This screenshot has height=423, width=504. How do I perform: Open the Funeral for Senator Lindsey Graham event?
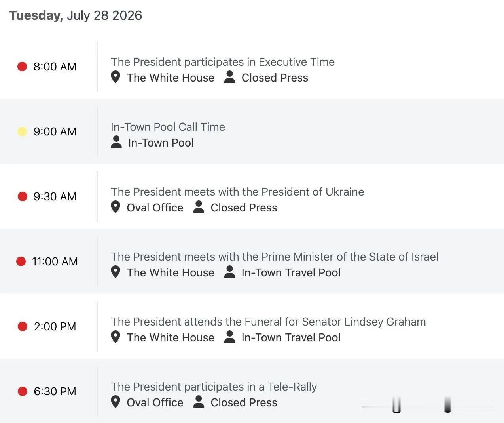point(268,322)
